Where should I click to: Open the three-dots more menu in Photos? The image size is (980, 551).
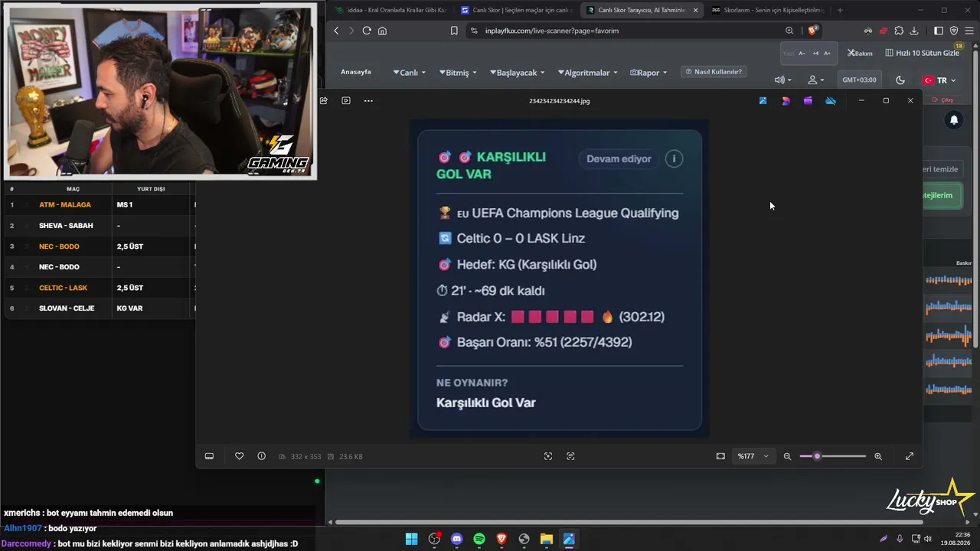[368, 100]
